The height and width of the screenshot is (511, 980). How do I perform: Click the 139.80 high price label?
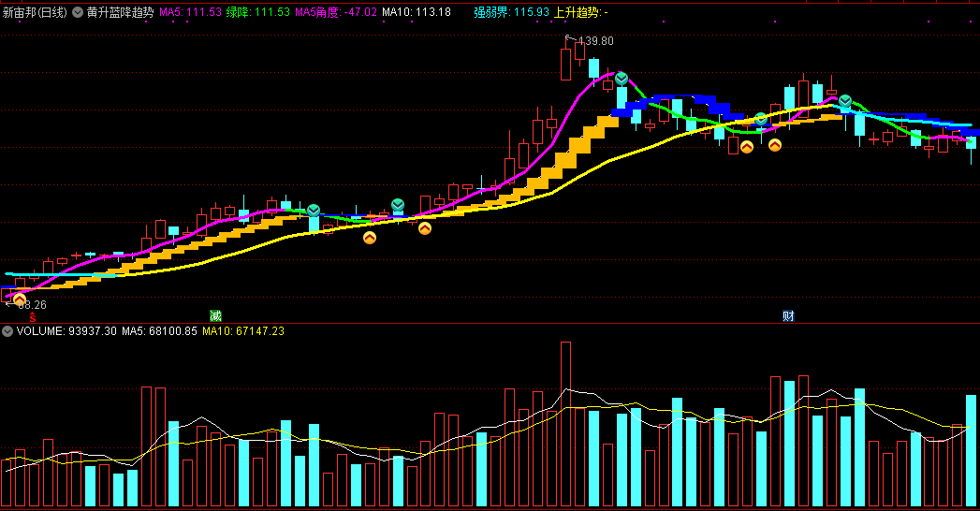595,41
